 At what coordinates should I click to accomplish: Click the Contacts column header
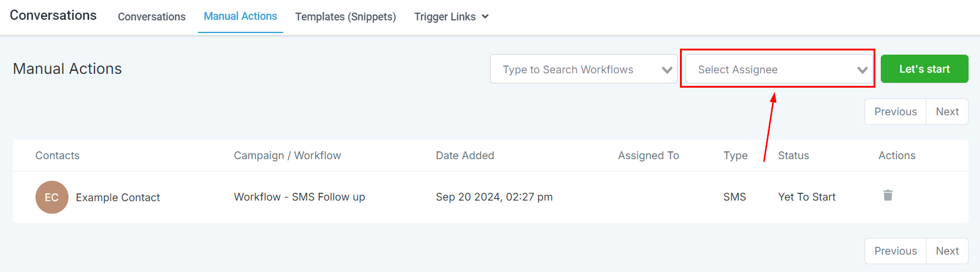(x=57, y=156)
